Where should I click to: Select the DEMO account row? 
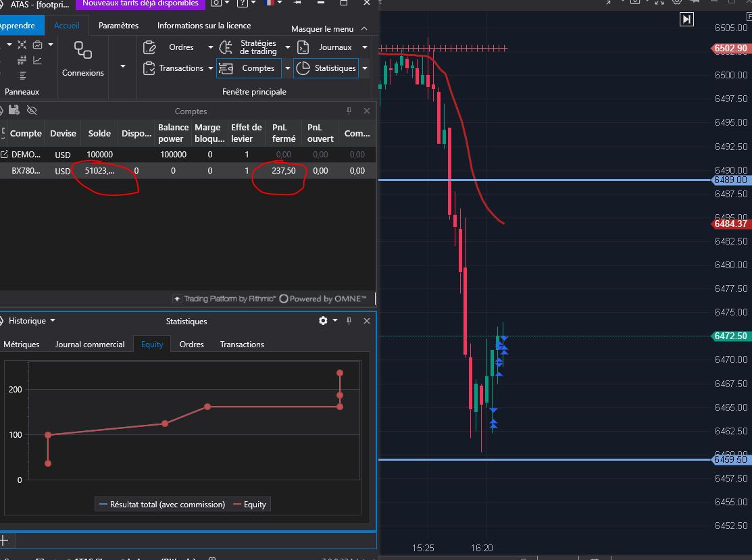188,155
